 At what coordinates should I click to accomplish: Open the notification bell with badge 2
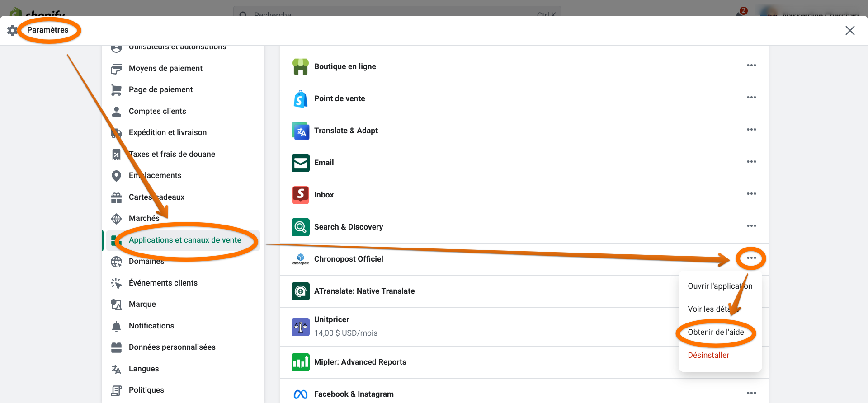tap(741, 12)
